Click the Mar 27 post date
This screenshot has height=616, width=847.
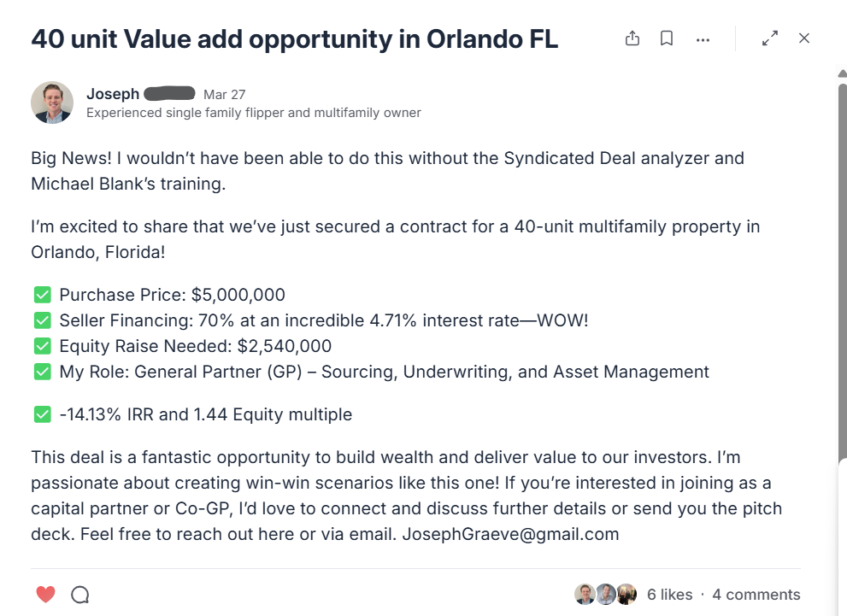coord(224,95)
